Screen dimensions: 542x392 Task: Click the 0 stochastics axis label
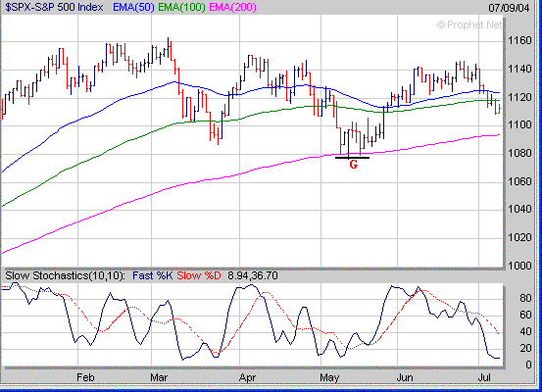528,365
